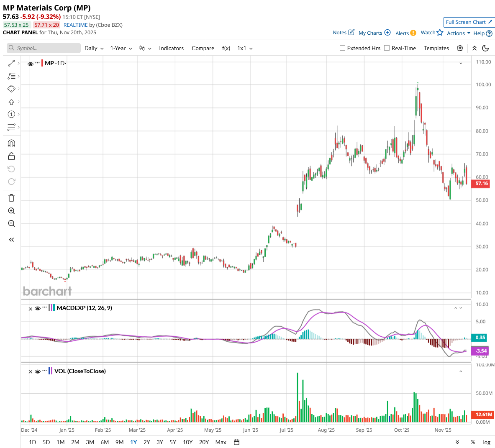Collapse the drawing tools sidebar
This screenshot has width=495, height=448.
pyautogui.click(x=11, y=240)
